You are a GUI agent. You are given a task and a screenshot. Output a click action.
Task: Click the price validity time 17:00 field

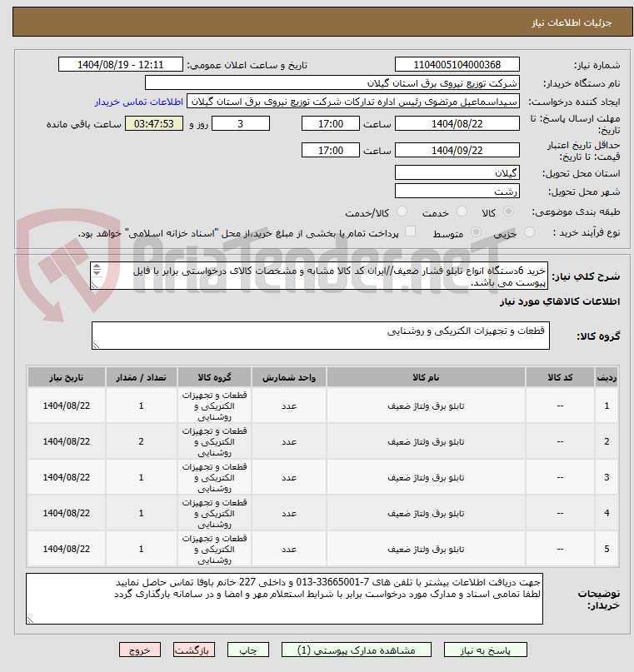[331, 151]
